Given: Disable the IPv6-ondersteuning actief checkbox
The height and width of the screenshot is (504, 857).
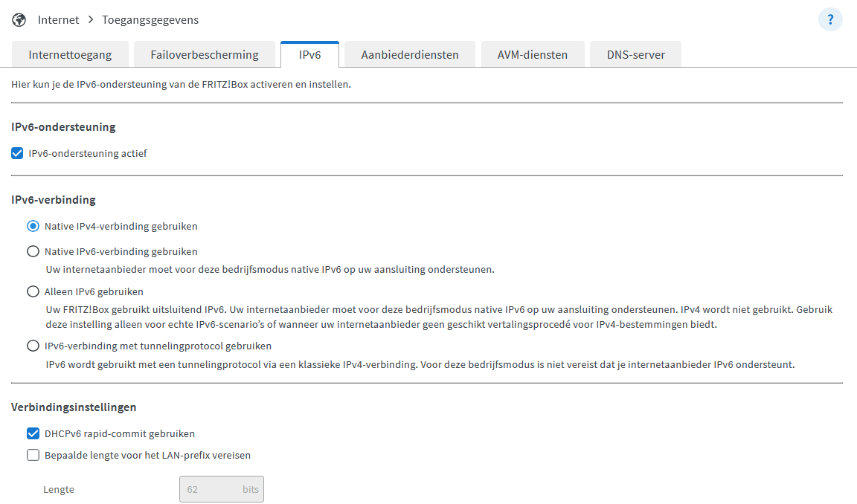Looking at the screenshot, I should [18, 154].
